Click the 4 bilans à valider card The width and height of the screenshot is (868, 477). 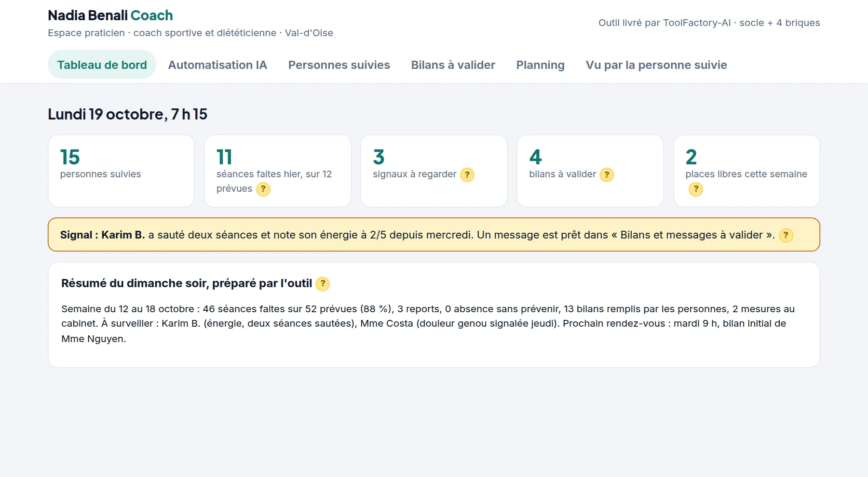(590, 171)
